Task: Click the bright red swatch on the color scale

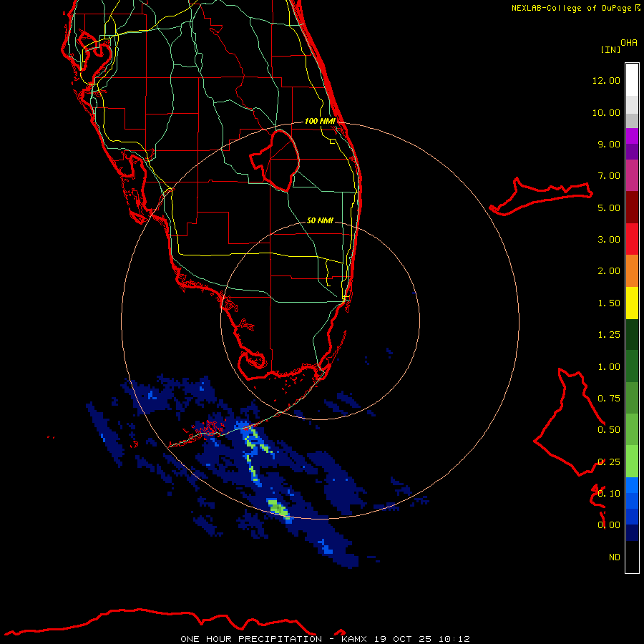Action: [632, 239]
